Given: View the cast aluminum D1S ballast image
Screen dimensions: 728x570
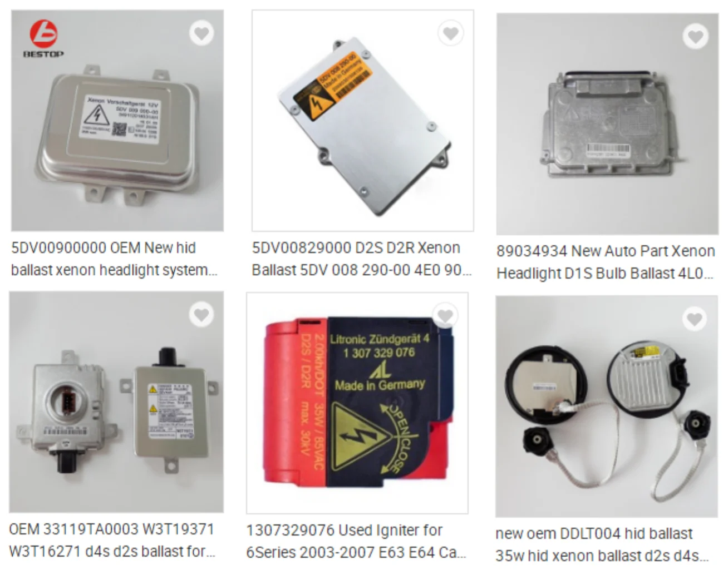Looking at the screenshot, I should click(607, 124).
